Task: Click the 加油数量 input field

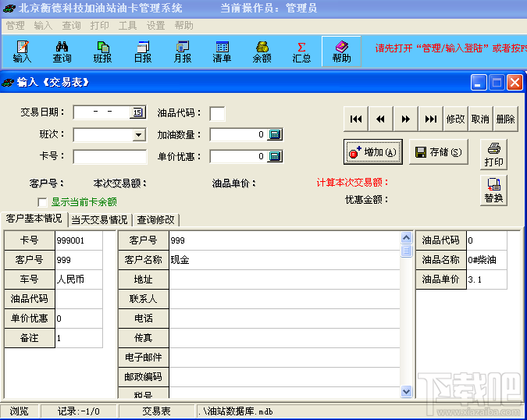Action: 239,134
